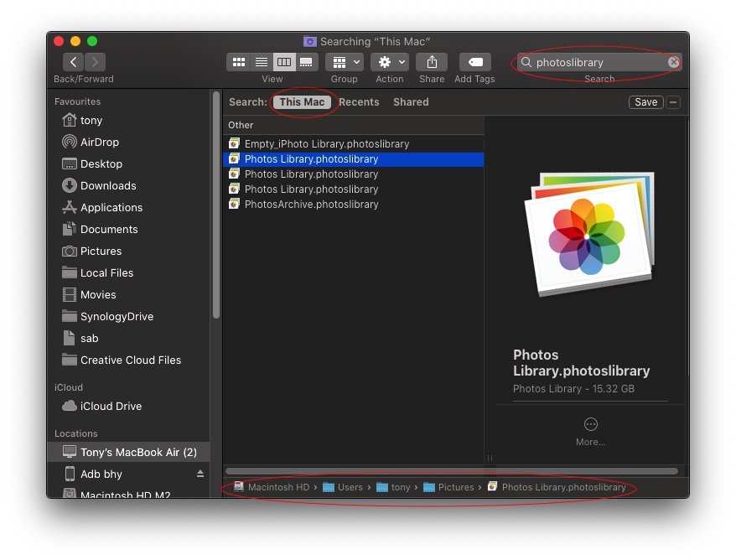Save the current search
Image resolution: width=736 pixels, height=560 pixels.
coord(645,102)
